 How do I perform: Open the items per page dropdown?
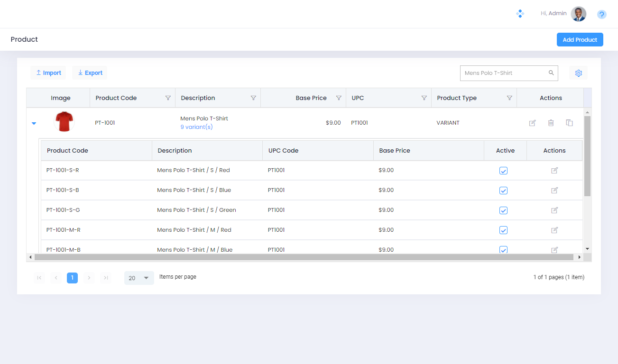[139, 278]
